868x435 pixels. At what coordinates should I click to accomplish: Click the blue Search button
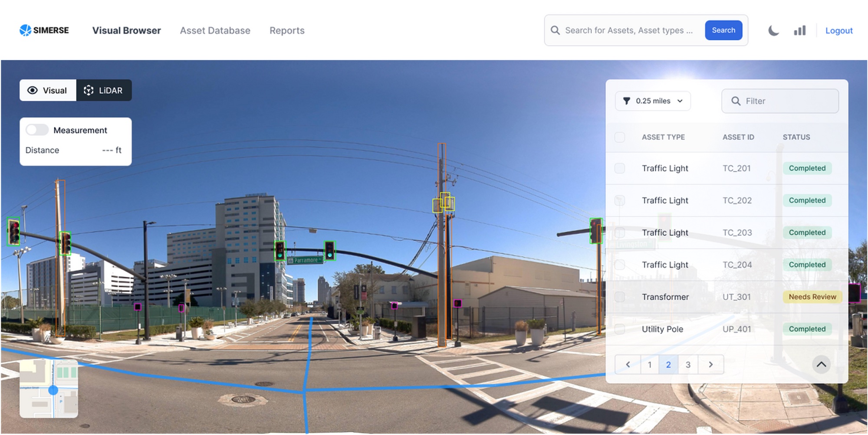click(x=723, y=30)
